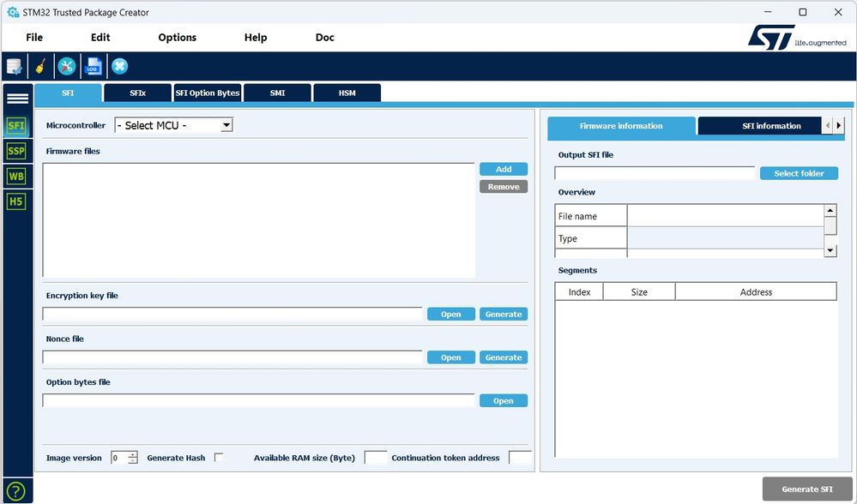Click Overview table scroll up arrow
The width and height of the screenshot is (857, 504).
[x=830, y=211]
